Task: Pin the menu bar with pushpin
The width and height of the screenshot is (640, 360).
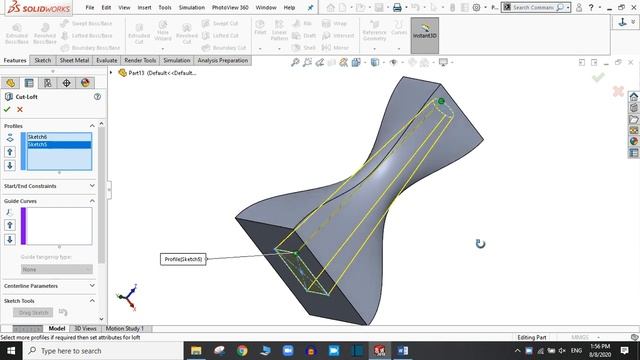Action: pos(310,7)
